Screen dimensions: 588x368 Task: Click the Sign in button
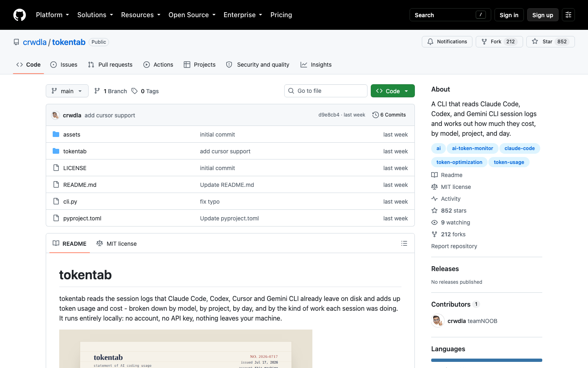(509, 15)
